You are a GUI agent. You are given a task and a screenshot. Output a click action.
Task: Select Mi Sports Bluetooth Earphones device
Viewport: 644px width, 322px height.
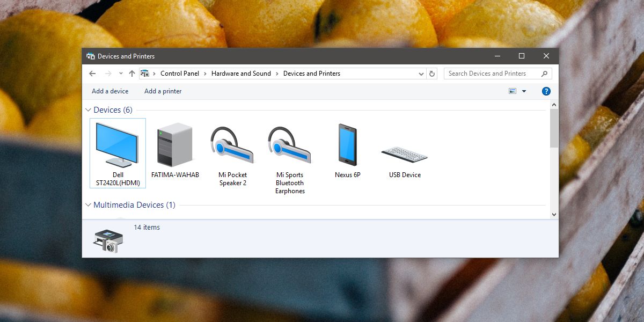tap(290, 159)
